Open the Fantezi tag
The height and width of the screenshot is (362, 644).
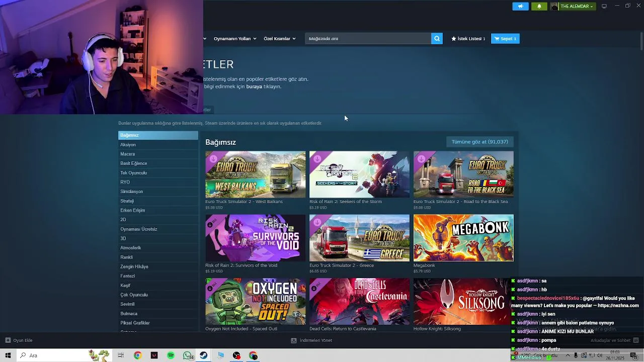coord(158,276)
